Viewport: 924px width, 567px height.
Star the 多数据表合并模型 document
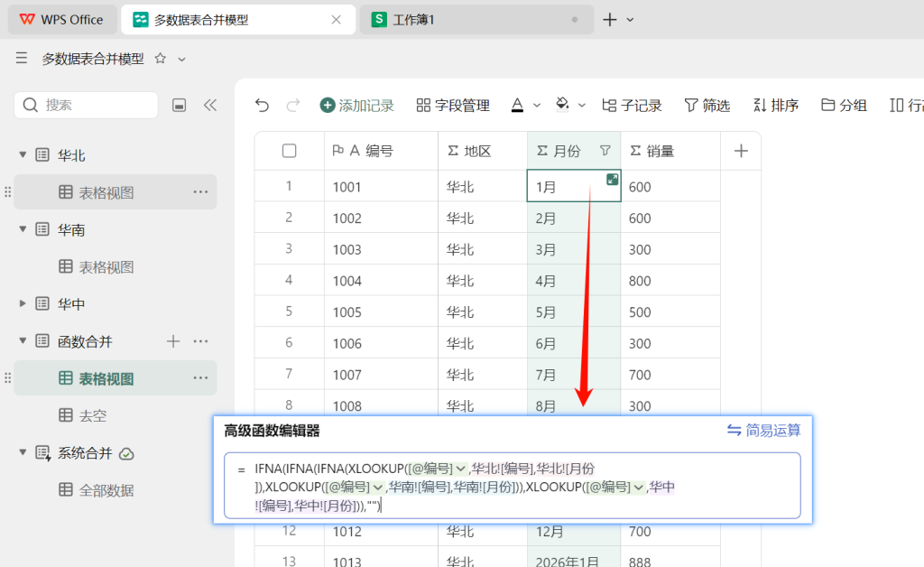pos(161,59)
